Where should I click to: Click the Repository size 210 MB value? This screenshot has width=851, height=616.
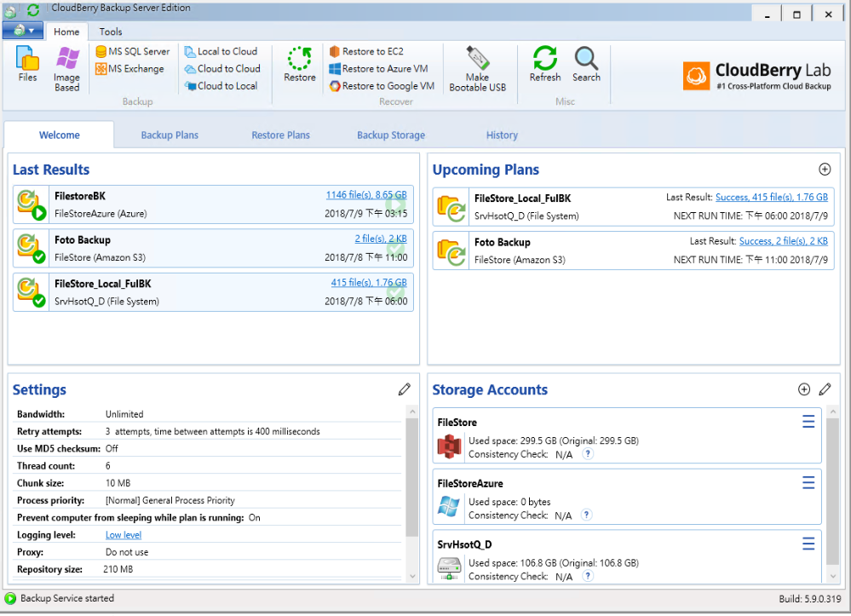click(x=118, y=569)
